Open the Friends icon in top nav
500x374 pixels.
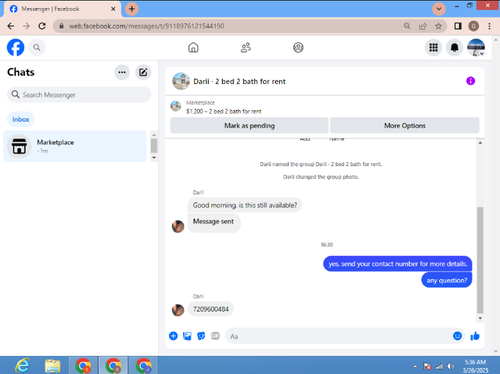pyautogui.click(x=246, y=48)
